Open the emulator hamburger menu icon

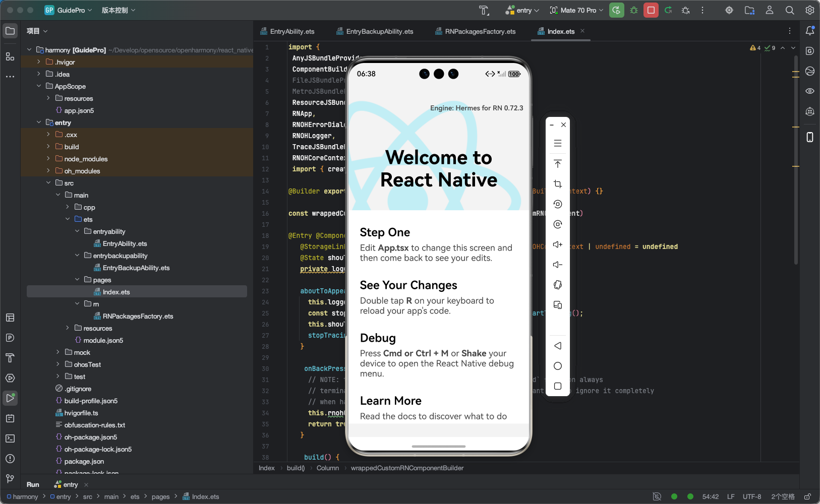558,144
